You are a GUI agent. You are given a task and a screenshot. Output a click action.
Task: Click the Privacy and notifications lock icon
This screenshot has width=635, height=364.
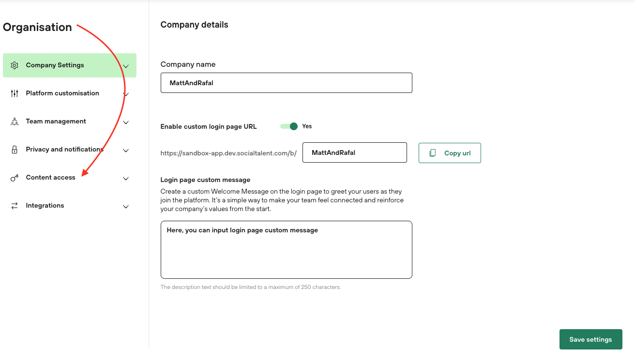pos(15,150)
